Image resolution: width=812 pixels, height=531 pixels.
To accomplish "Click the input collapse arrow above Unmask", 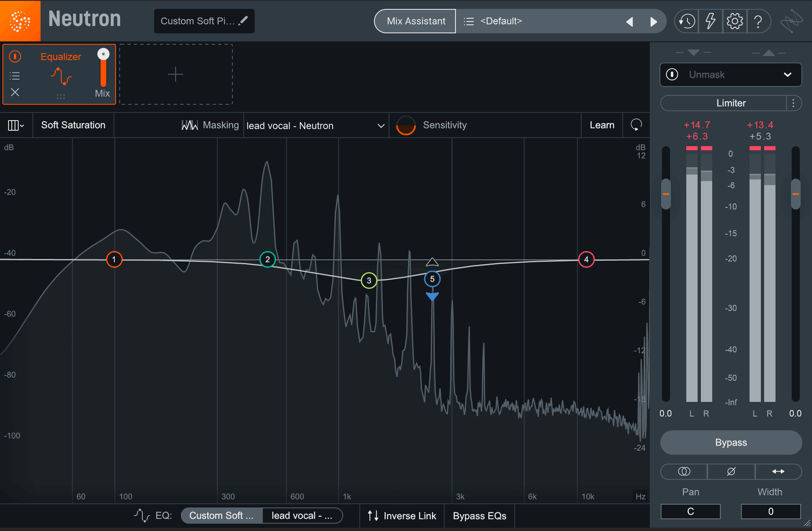I will pyautogui.click(x=694, y=53).
